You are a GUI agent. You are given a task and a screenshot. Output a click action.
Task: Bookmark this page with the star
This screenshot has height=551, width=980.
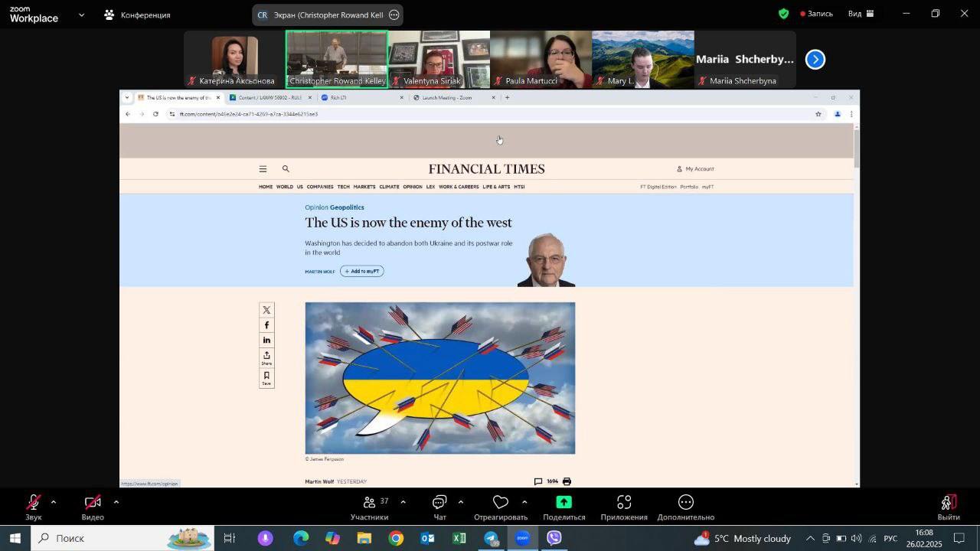[818, 114]
